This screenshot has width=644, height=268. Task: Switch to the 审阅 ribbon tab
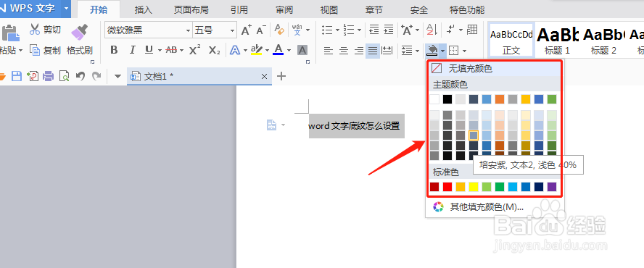[x=284, y=9]
